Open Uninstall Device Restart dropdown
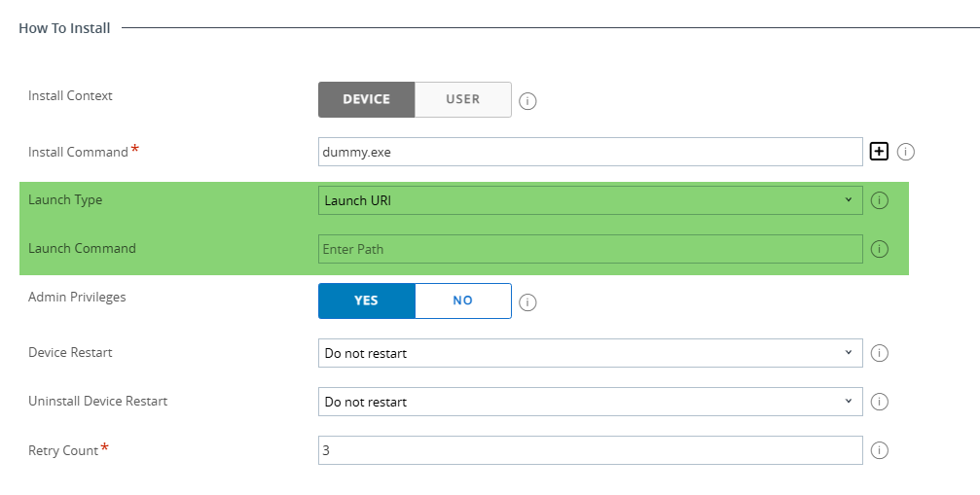980x495 pixels. click(590, 402)
